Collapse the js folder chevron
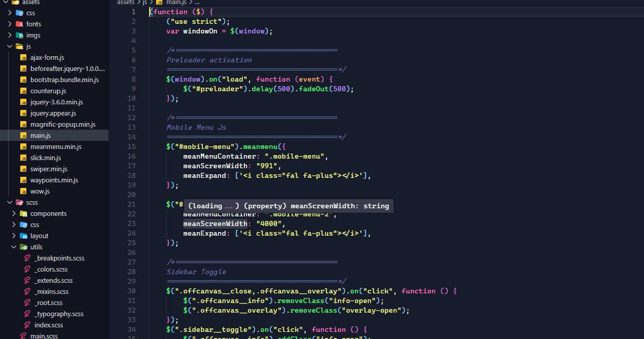The image size is (644, 339). click(10, 46)
